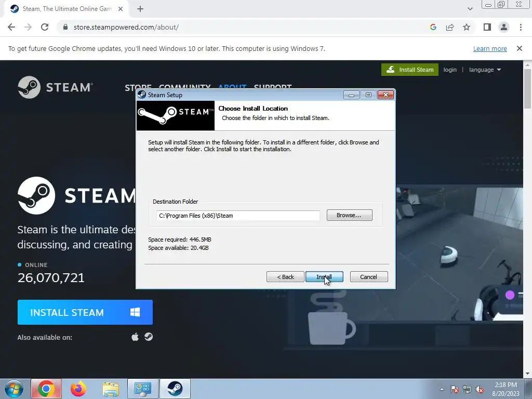Image resolution: width=532 pixels, height=399 pixels.
Task: Open Learn more about Chrome updates
Action: tap(490, 48)
